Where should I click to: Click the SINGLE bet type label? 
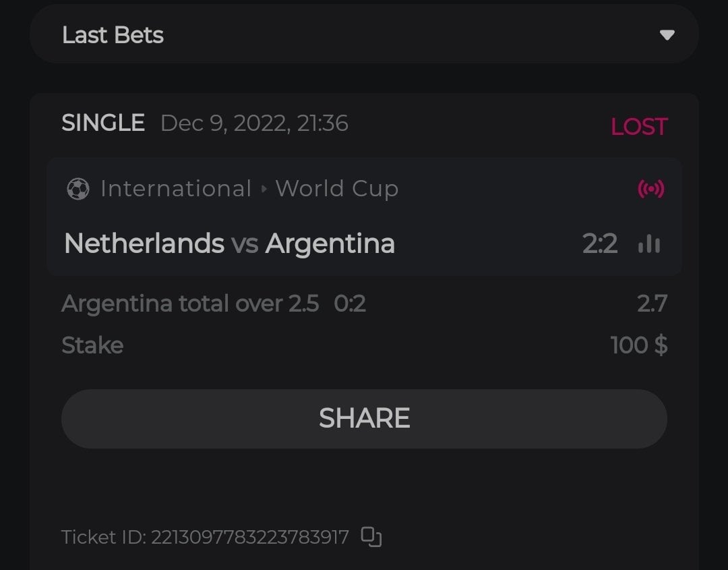point(103,123)
